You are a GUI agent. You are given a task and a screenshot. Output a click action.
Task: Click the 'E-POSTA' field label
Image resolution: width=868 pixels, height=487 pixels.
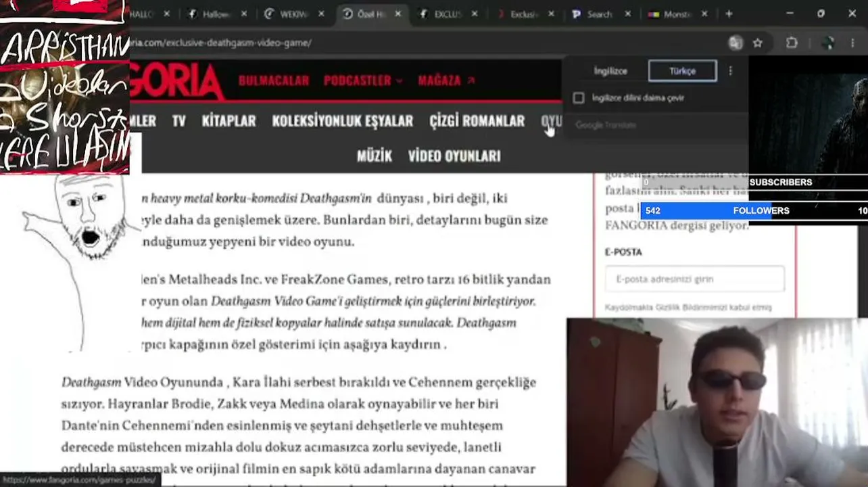(623, 252)
